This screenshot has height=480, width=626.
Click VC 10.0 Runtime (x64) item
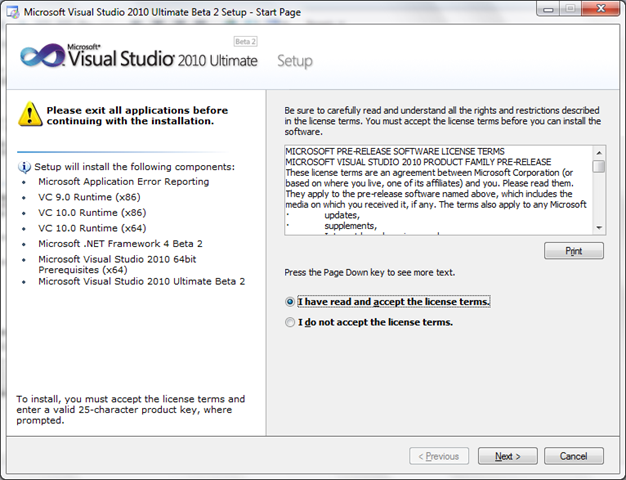click(92, 228)
